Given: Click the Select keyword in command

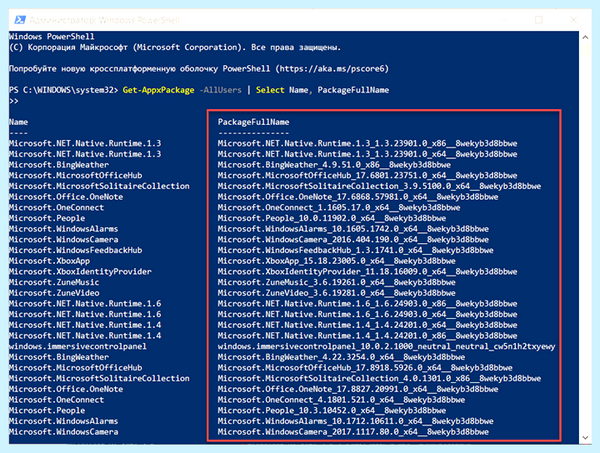Looking at the screenshot, I should [x=270, y=90].
